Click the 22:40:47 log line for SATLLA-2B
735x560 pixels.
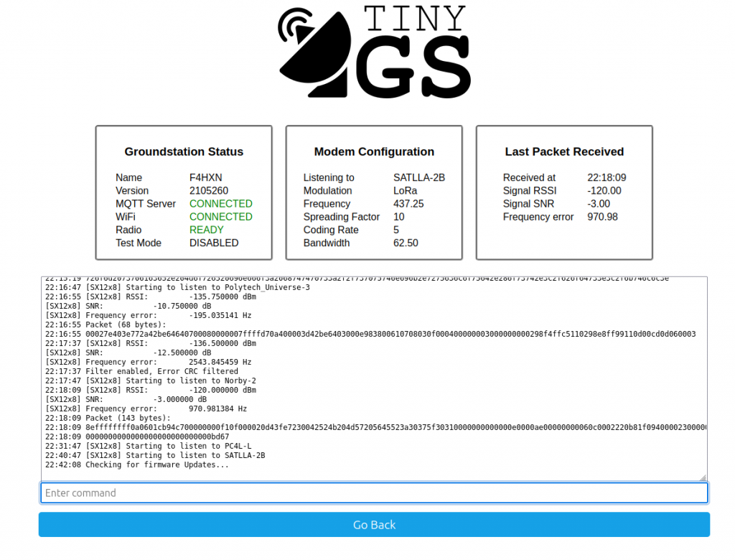tap(155, 455)
